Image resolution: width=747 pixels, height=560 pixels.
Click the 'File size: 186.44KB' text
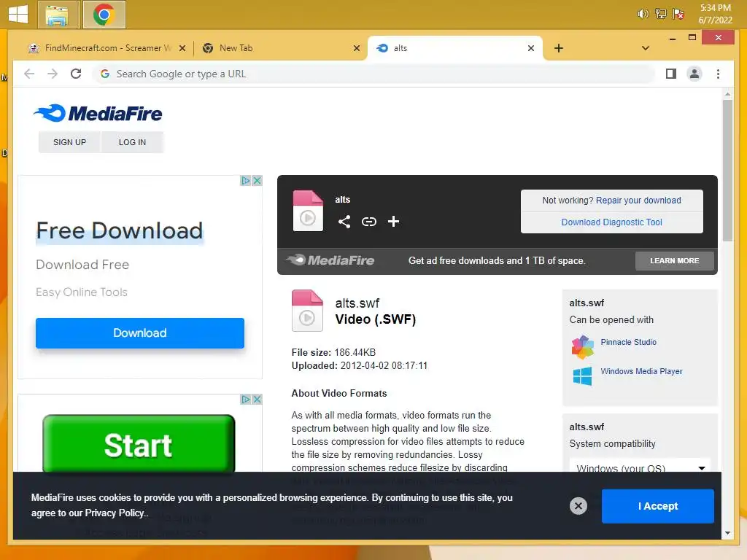(333, 352)
